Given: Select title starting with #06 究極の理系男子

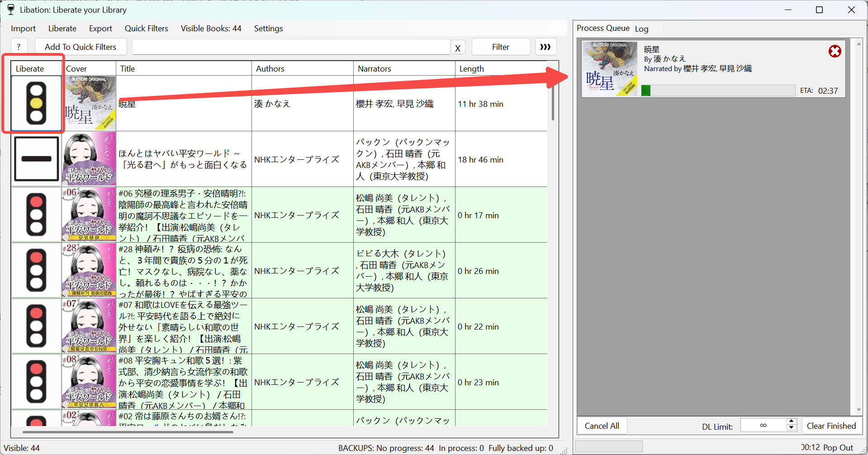Looking at the screenshot, I should [184, 215].
